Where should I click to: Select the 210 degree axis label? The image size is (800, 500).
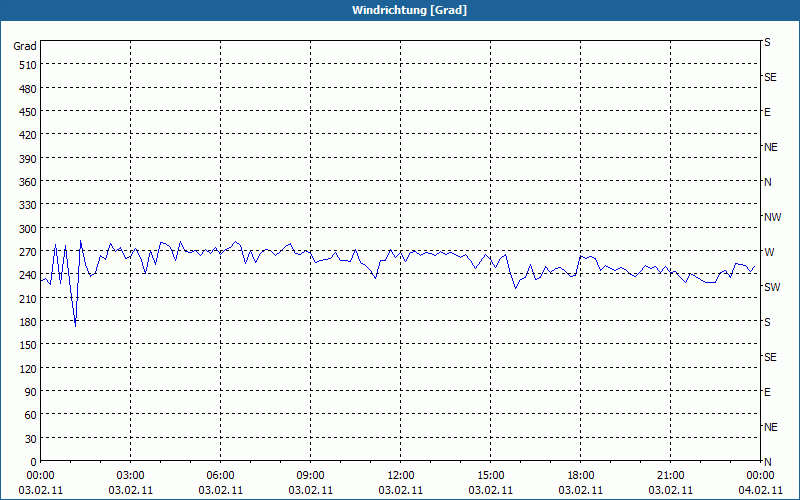click(28, 299)
